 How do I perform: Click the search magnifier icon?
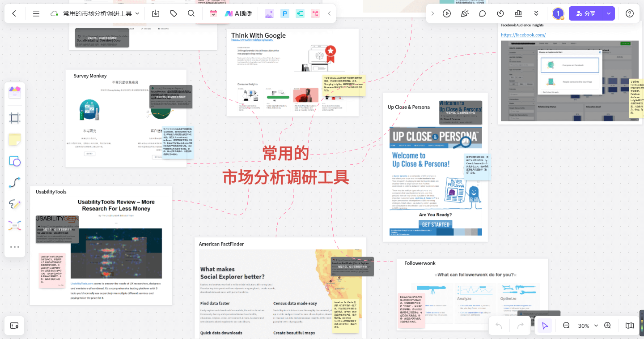coord(191,13)
